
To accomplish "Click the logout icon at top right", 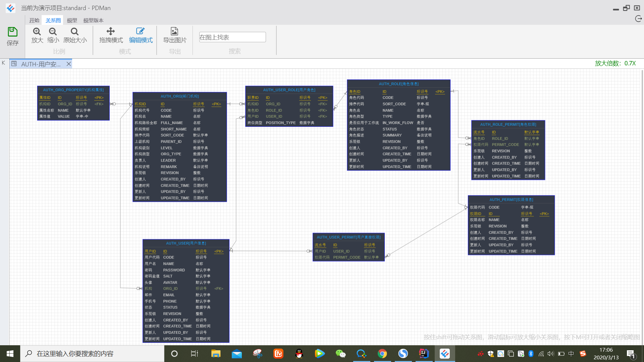I will click(x=638, y=19).
